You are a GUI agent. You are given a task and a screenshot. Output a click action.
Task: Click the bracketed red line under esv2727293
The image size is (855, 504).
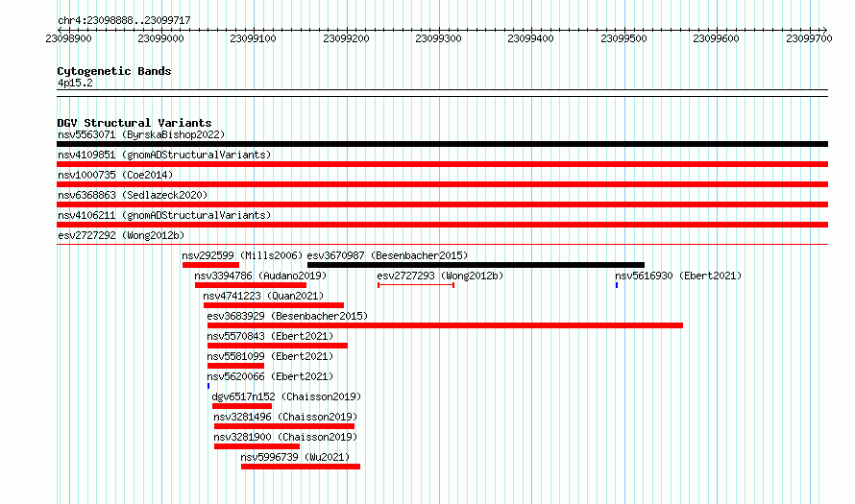point(416,285)
